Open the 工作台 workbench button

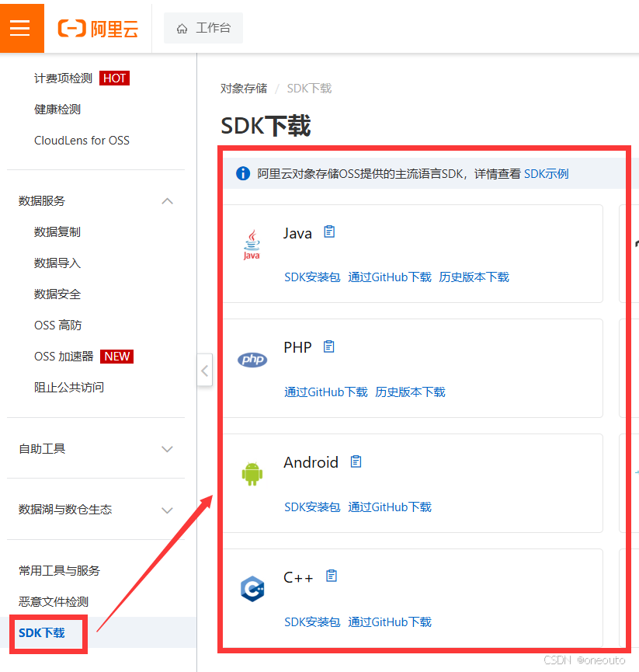[203, 28]
